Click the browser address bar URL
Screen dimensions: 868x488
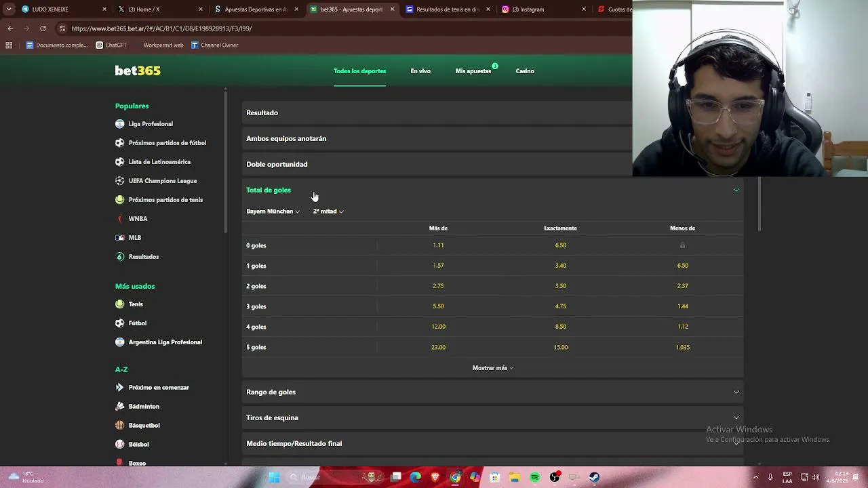click(161, 28)
